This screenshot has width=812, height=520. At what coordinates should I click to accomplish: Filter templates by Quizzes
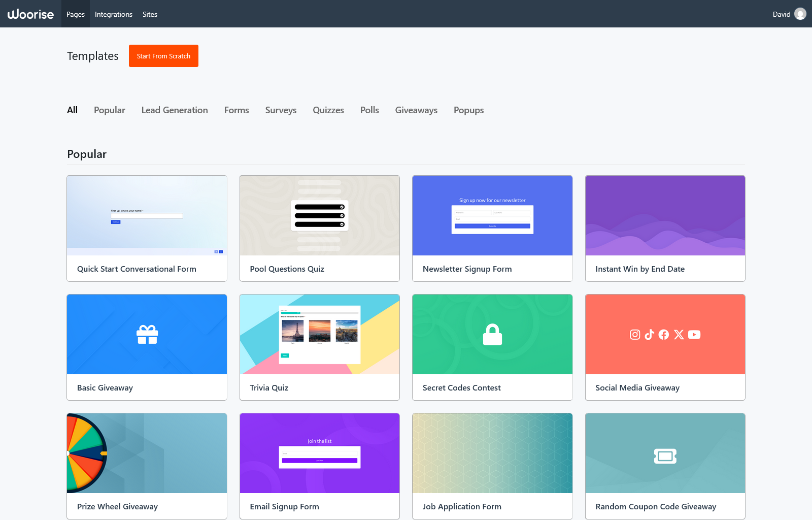[x=328, y=110]
